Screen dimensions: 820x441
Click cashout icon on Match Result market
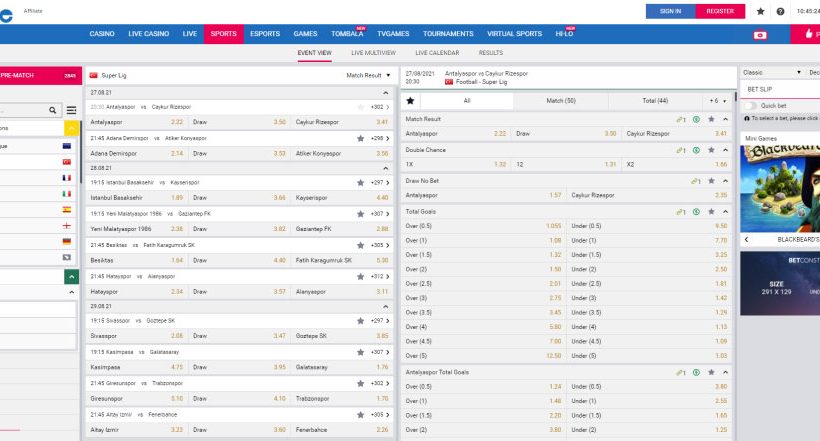pos(696,119)
